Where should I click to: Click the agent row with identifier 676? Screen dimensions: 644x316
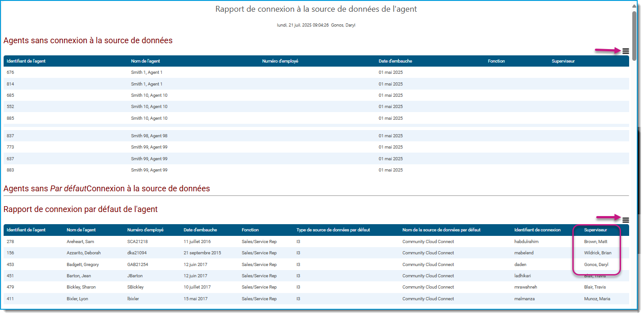[x=316, y=72]
